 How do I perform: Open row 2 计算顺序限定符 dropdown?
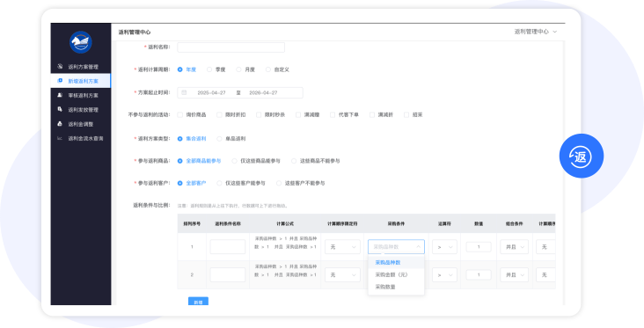click(x=342, y=274)
